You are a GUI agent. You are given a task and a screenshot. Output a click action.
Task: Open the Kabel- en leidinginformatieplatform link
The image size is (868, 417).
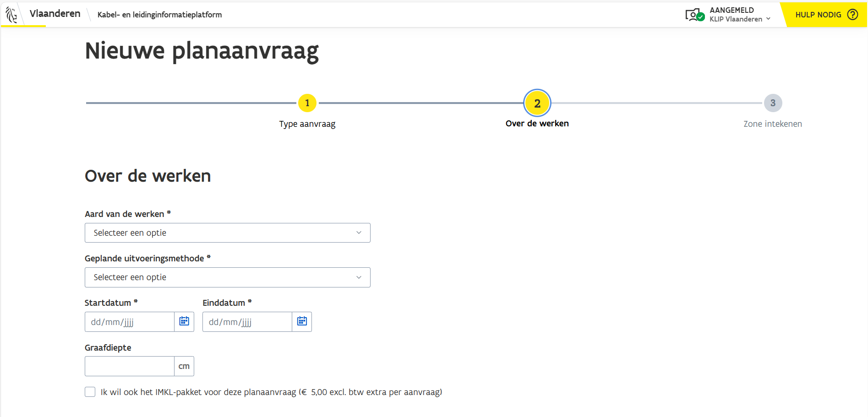coord(159,15)
